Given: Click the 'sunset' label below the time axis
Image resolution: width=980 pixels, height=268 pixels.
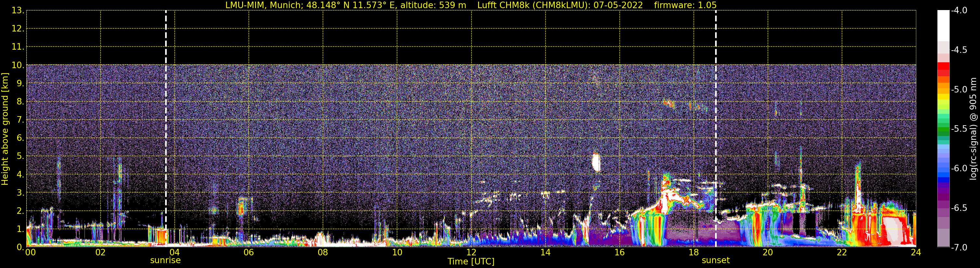Looking at the screenshot, I should pos(716,261).
